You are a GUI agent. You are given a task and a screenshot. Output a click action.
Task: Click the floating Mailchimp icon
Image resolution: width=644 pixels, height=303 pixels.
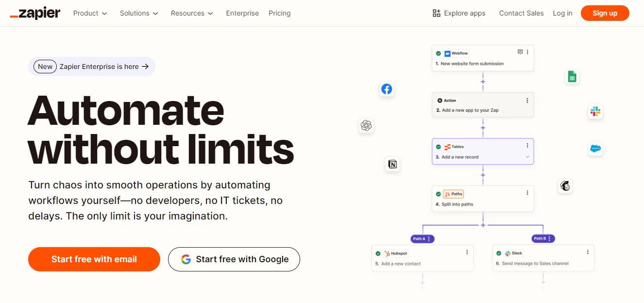[x=565, y=185]
